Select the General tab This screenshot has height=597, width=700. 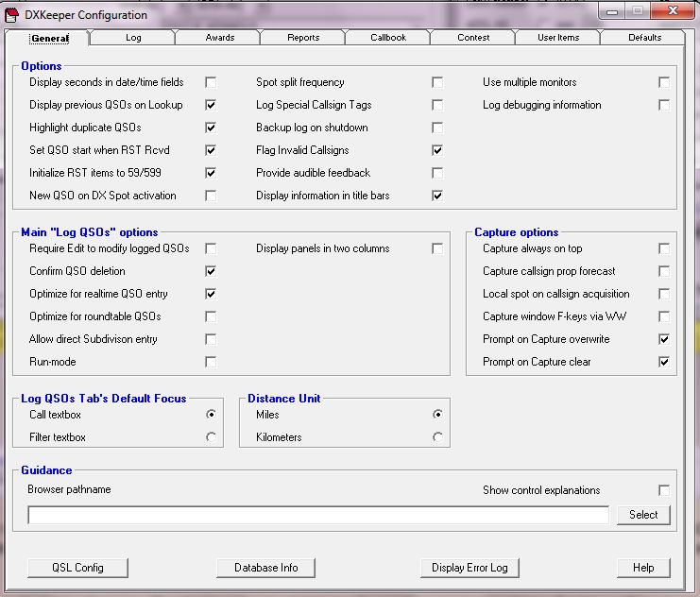[49, 39]
